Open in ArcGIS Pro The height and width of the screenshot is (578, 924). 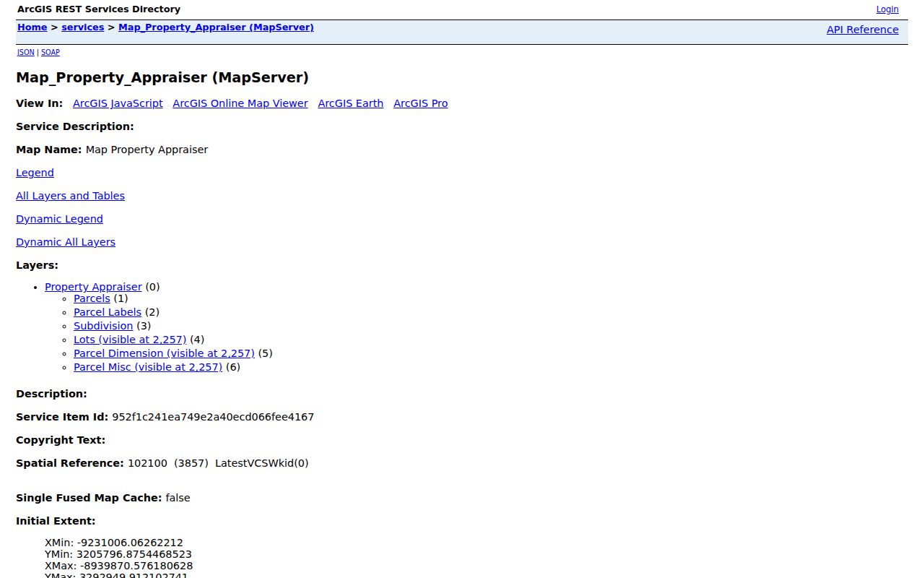(x=421, y=103)
